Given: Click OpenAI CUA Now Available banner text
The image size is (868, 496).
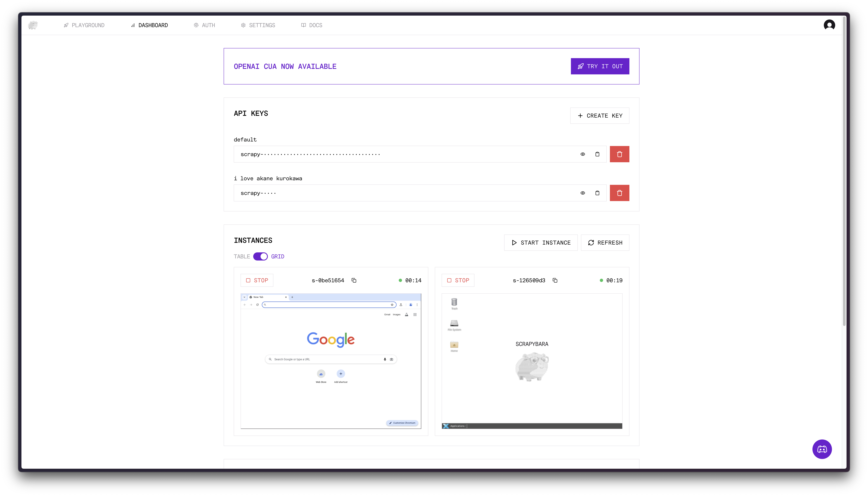Looking at the screenshot, I should (x=285, y=66).
